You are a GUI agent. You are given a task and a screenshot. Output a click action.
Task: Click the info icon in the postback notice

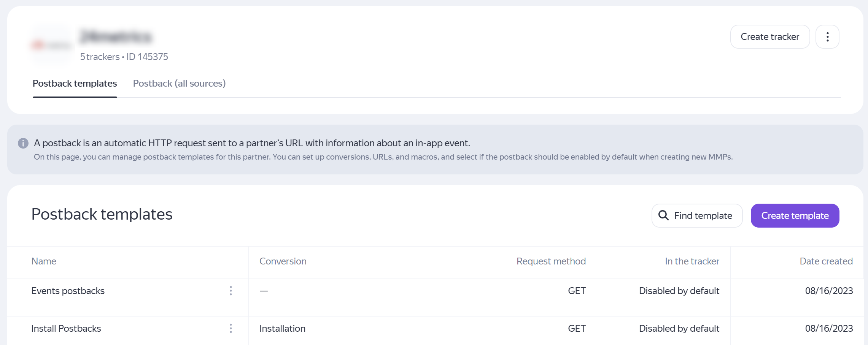(23, 143)
